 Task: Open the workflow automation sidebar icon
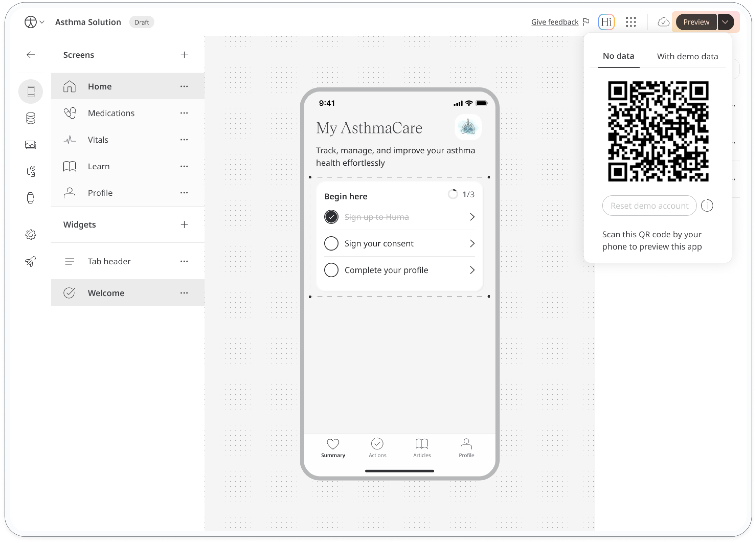click(x=31, y=171)
